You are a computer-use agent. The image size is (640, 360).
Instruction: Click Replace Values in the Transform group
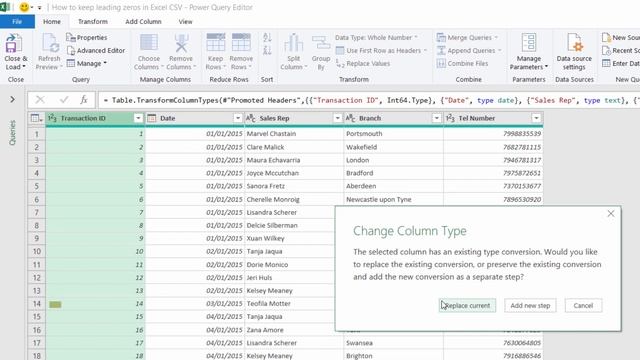pyautogui.click(x=362, y=64)
